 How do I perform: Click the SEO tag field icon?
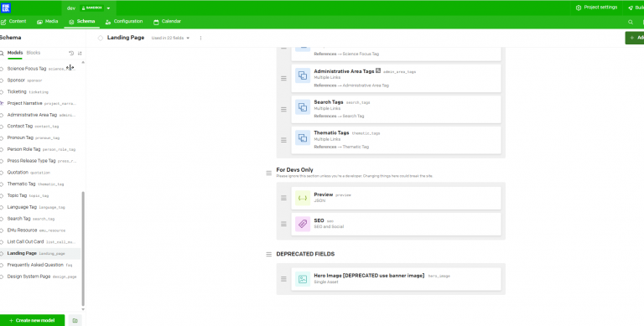303,224
